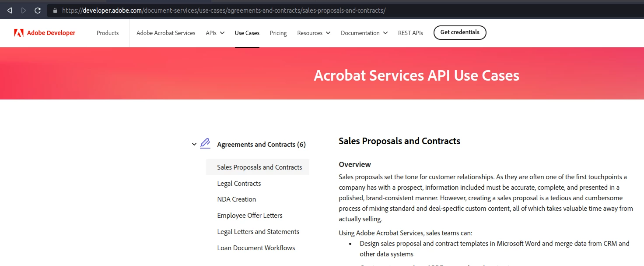The image size is (644, 266).
Task: Open the Products menu
Action: point(108,33)
